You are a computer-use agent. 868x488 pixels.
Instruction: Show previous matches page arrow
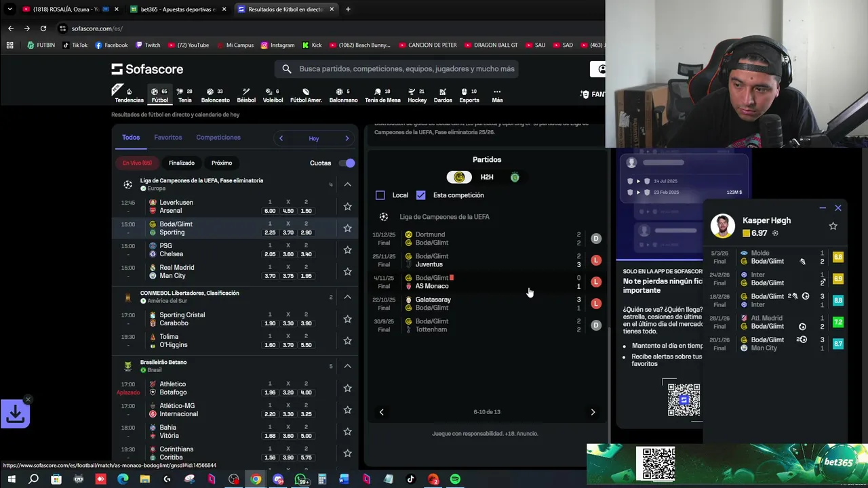click(381, 412)
